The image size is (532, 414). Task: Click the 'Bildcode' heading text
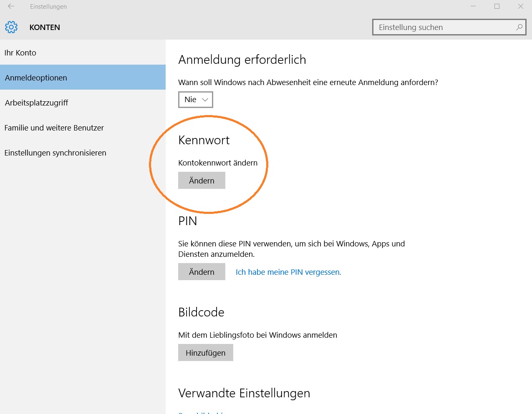pyautogui.click(x=201, y=312)
